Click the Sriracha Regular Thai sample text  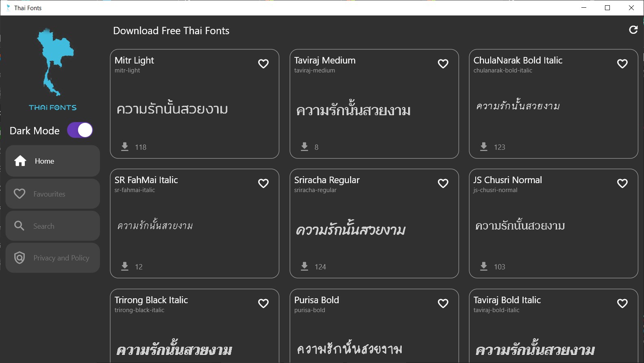coord(351,229)
